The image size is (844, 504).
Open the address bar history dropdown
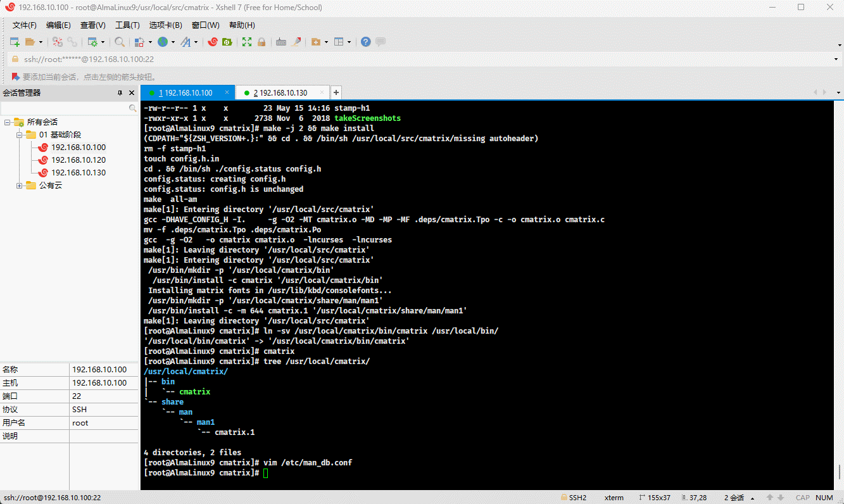point(836,60)
